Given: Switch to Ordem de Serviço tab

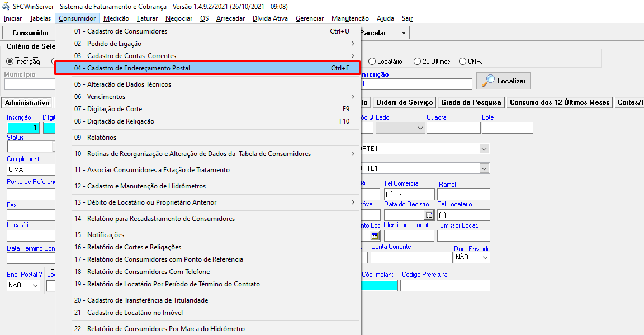Looking at the screenshot, I should (x=405, y=102).
